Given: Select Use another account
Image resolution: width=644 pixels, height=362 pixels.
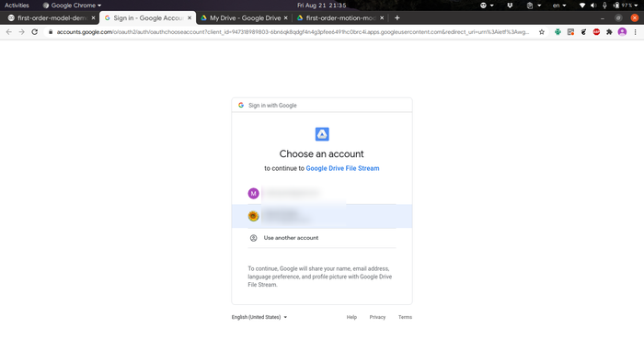Looking at the screenshot, I should [x=322, y=238].
